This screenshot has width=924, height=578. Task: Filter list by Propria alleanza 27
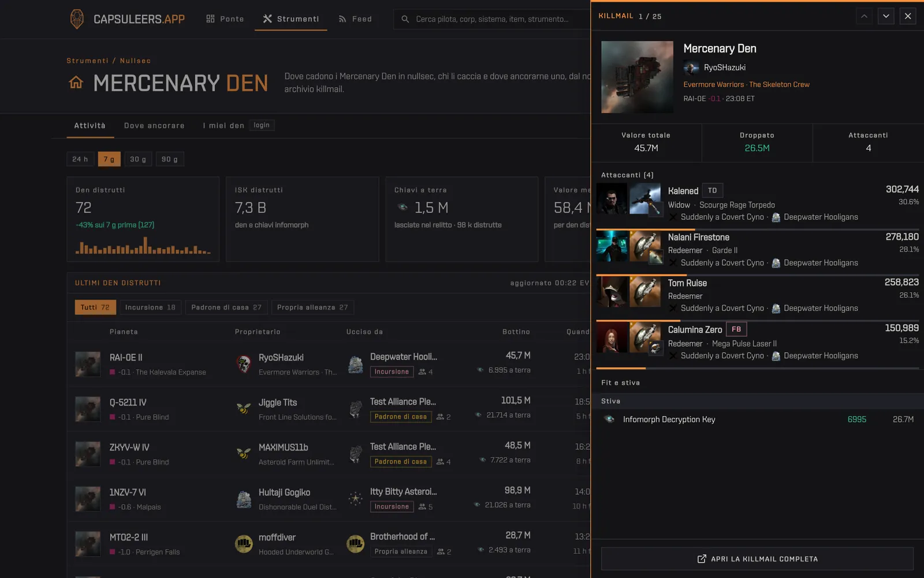pyautogui.click(x=312, y=307)
